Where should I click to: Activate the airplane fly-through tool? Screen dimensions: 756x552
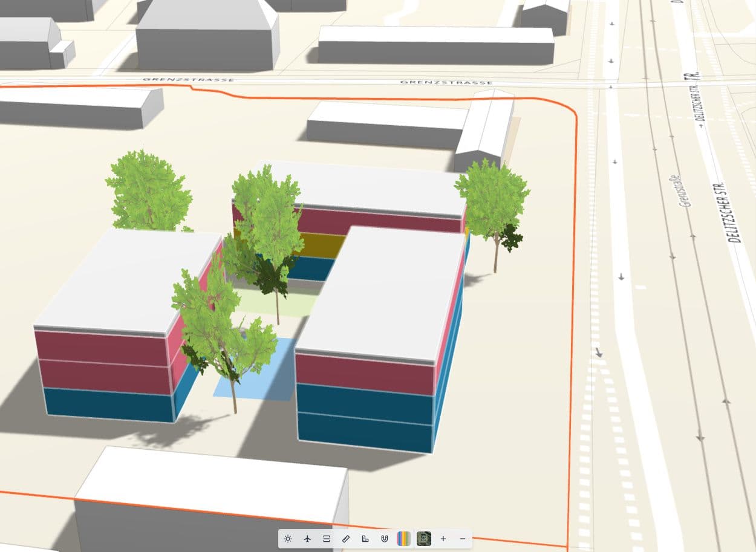[x=308, y=537]
